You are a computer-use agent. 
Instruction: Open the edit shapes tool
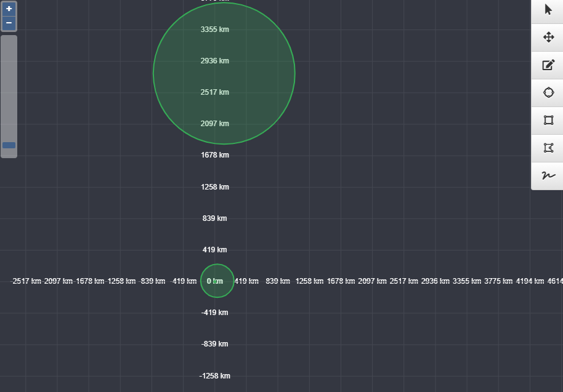point(547,65)
